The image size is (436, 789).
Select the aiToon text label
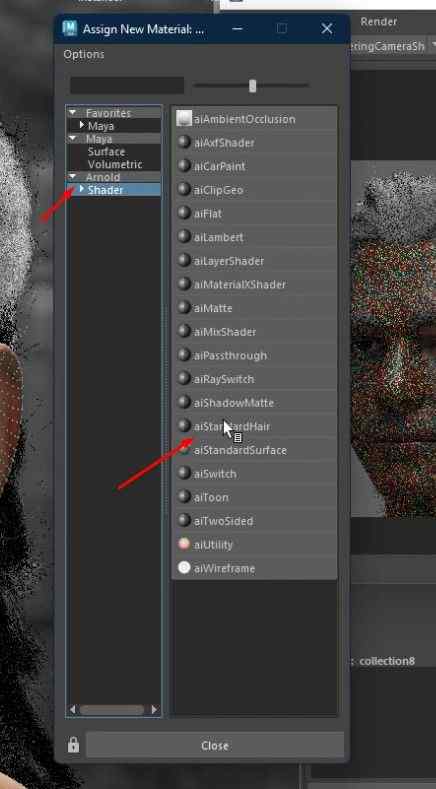211,497
